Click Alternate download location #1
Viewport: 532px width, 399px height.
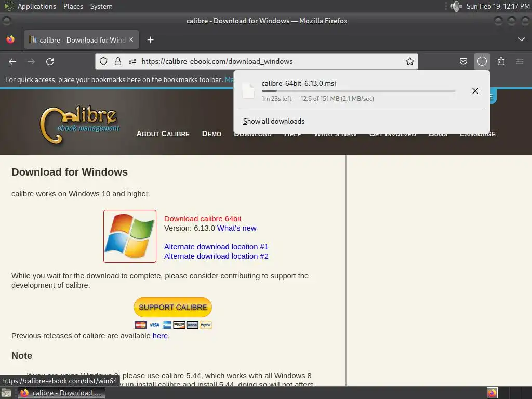[216, 247]
